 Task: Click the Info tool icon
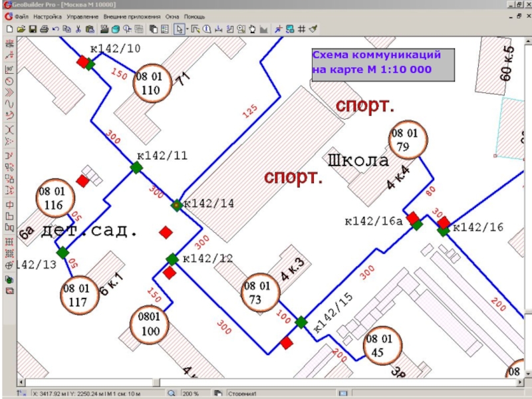click(x=207, y=29)
